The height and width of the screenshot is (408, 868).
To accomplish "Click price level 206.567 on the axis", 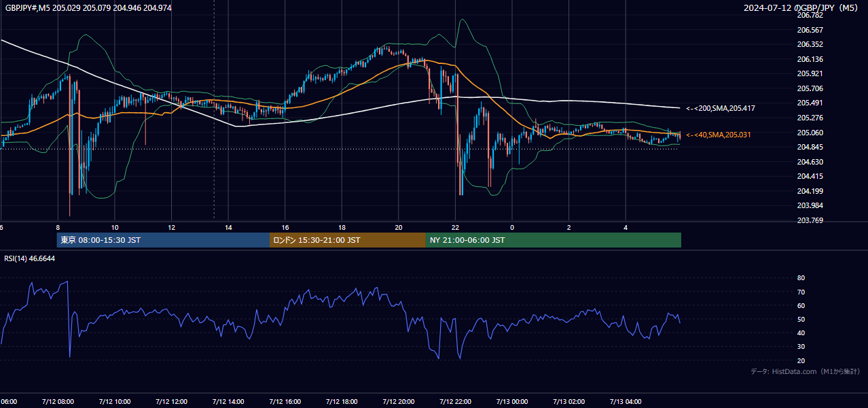I will point(810,30).
